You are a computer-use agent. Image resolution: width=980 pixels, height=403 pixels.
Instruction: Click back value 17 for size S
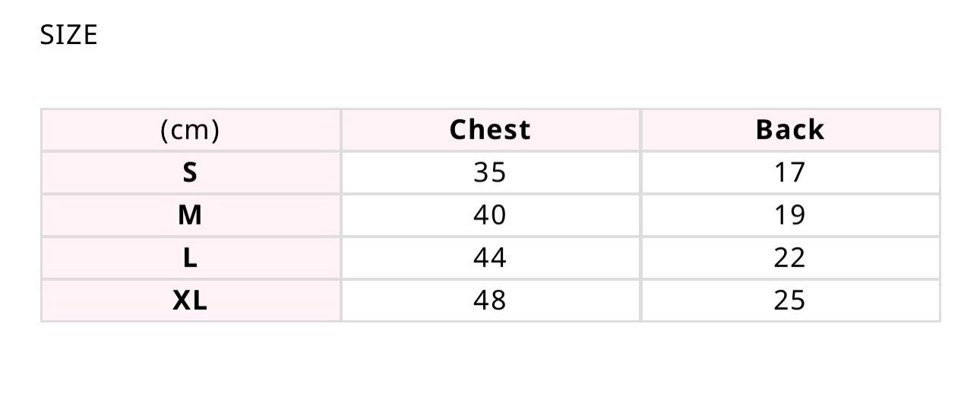click(789, 173)
